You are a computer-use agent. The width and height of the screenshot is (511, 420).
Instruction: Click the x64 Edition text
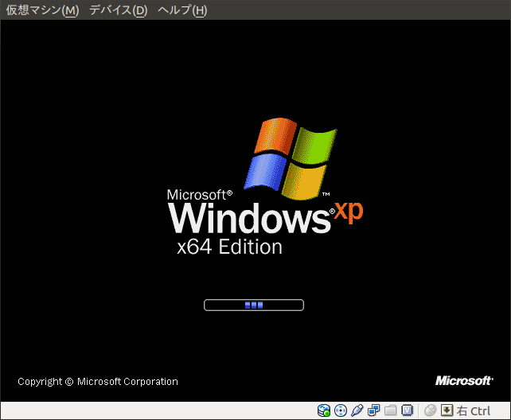pos(230,247)
